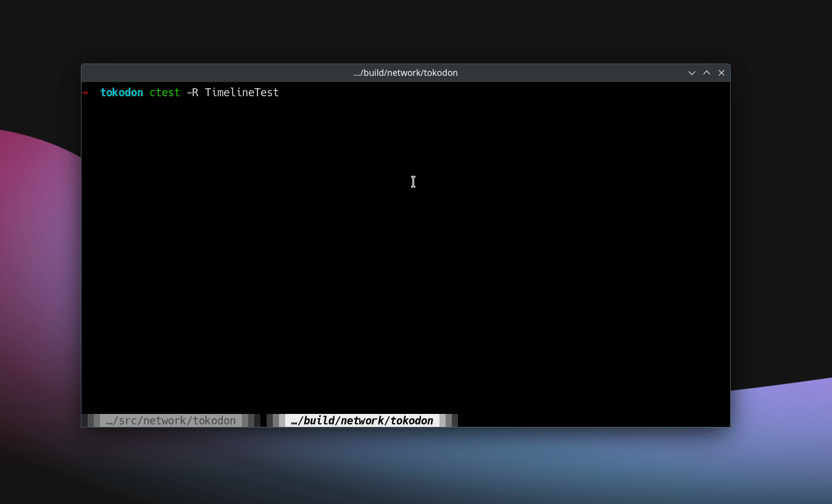Click the empty title bar area left of the title
The image size is (832, 504).
tap(216, 73)
